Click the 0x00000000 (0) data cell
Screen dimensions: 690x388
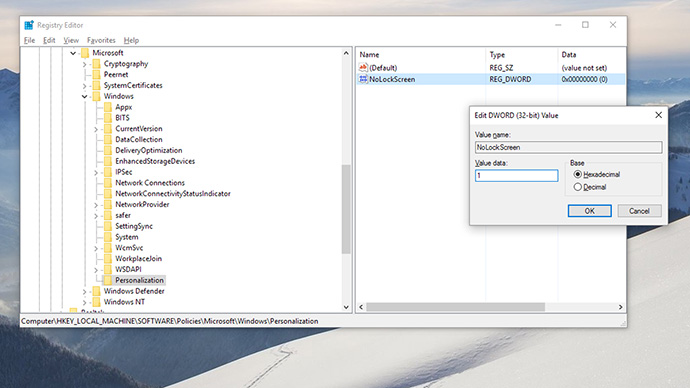pyautogui.click(x=584, y=79)
